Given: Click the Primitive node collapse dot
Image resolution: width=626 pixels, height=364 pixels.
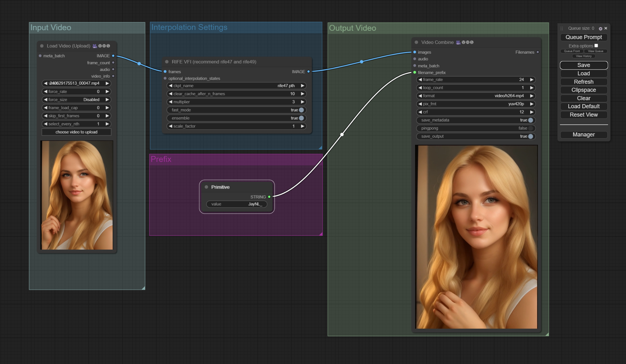Looking at the screenshot, I should tap(206, 187).
